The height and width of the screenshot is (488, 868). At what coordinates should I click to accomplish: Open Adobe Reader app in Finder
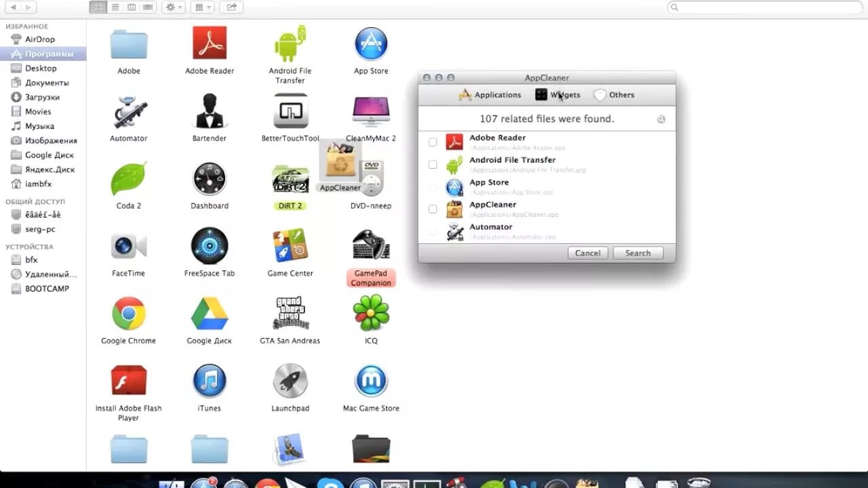(210, 43)
